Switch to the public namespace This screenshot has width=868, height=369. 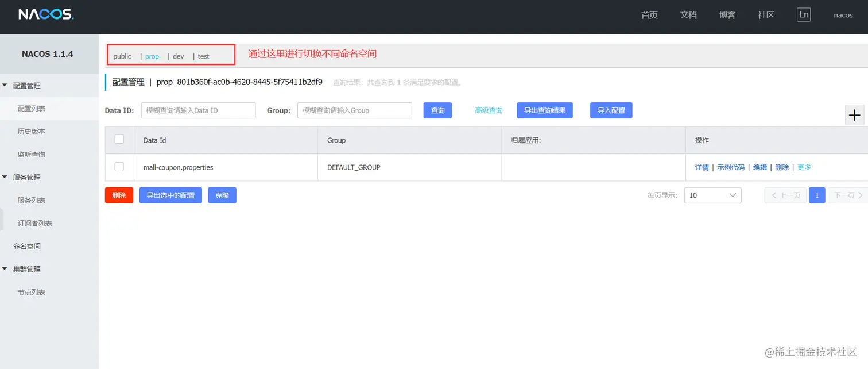point(122,56)
